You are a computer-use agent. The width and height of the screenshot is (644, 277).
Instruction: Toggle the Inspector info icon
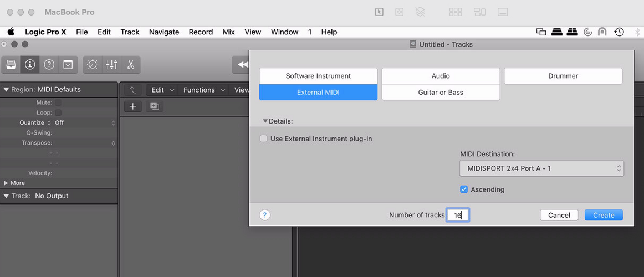30,64
